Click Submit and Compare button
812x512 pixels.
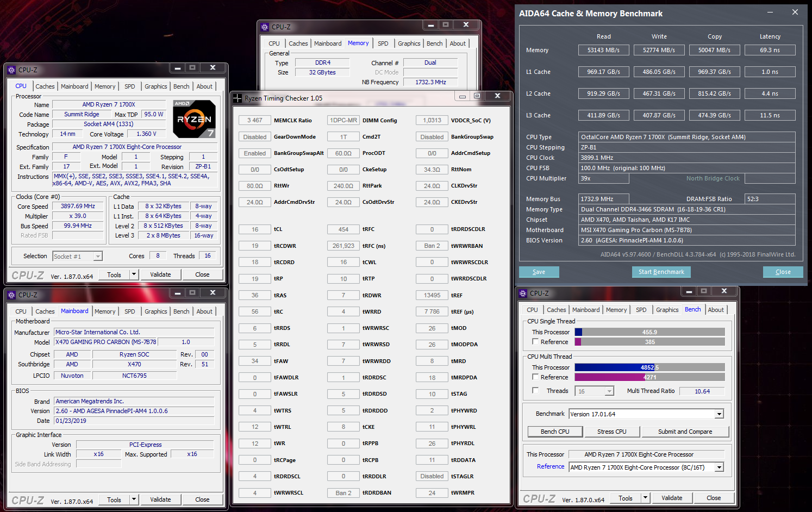[685, 432]
